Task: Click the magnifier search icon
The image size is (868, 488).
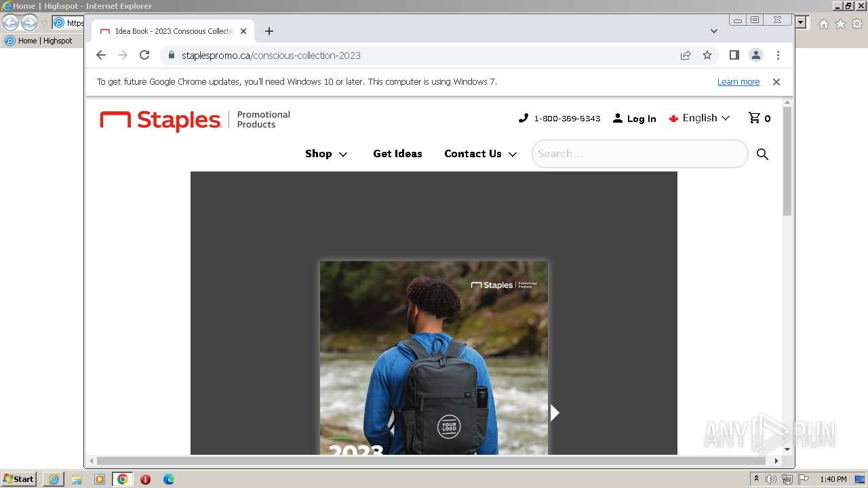Action: coord(762,155)
